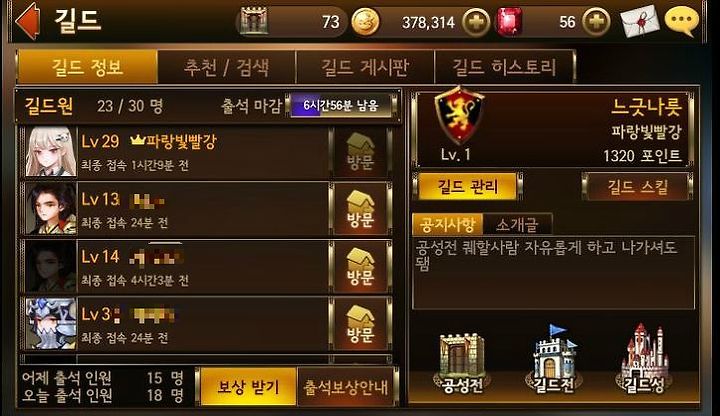This screenshot has width=720, height=416.
Task: Click the guild lion shield emblem
Action: 458,116
